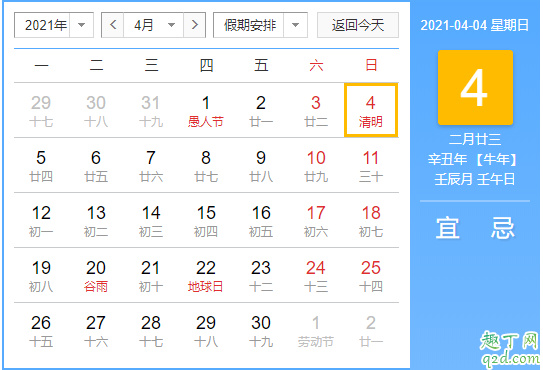This screenshot has width=543, height=370.
Task: Click the 六 Saturday column header
Action: click(316, 65)
